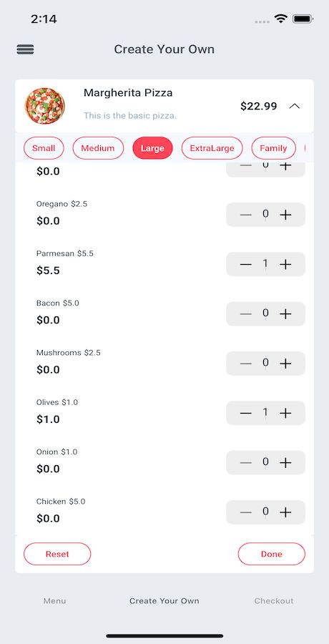Go to the Checkout tab

click(x=274, y=601)
